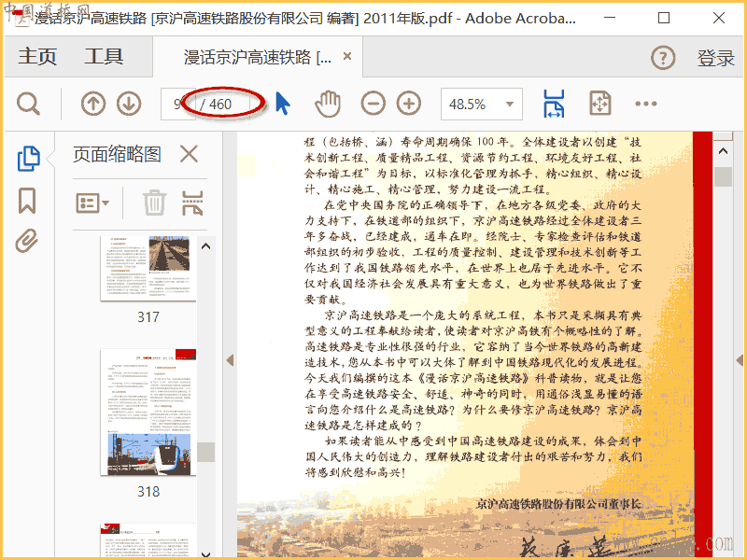Open more tools ellipsis menu

tap(645, 104)
